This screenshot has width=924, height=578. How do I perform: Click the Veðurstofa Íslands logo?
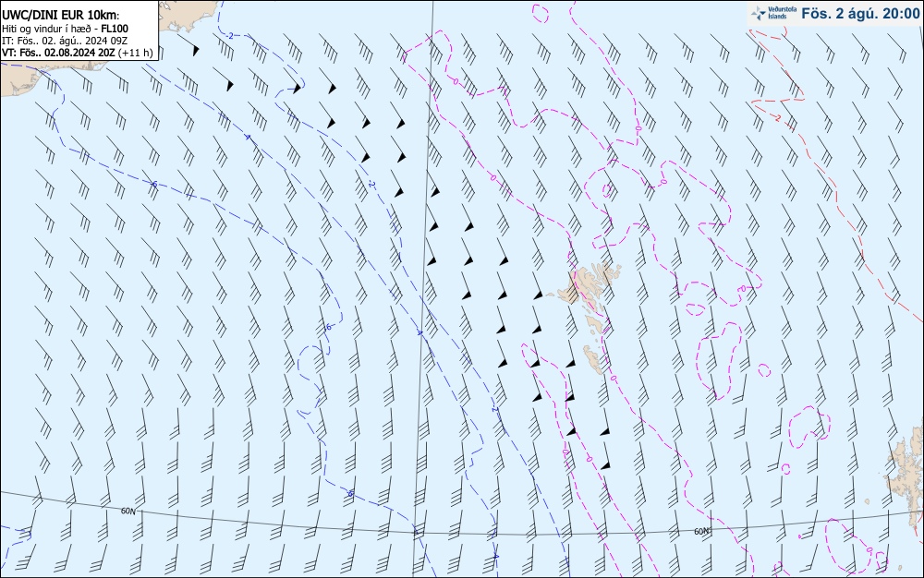(772, 13)
